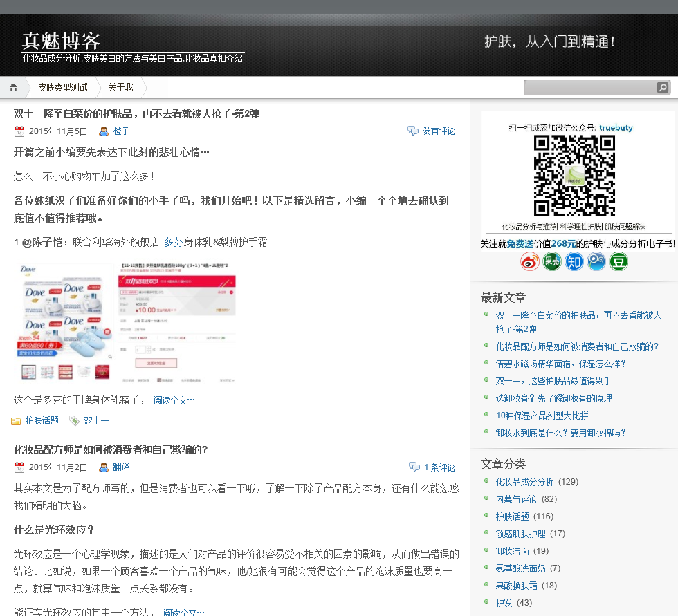This screenshot has height=616, width=678.
Task: Focus the search input field
Action: click(x=590, y=88)
